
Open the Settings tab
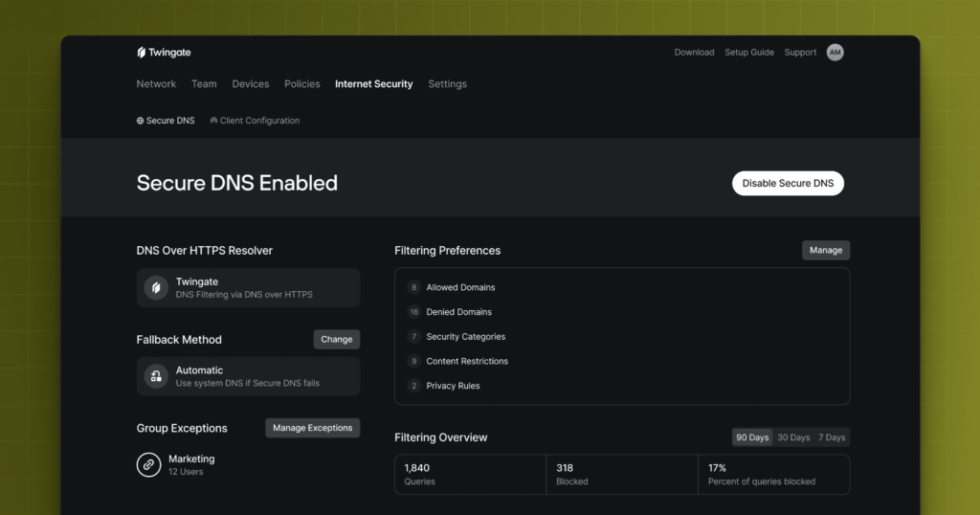coord(448,83)
